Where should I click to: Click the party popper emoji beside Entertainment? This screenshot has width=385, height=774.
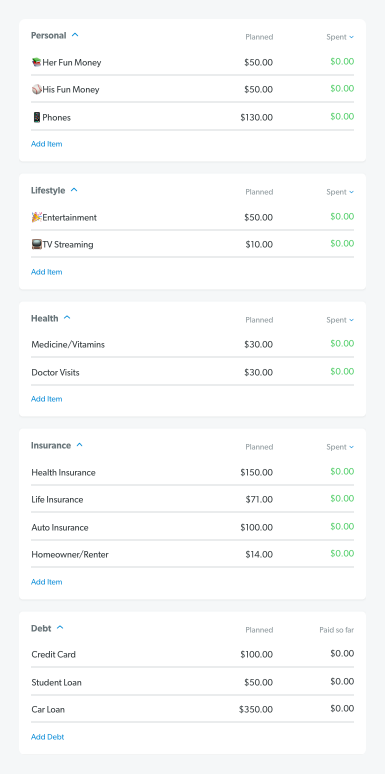[36, 217]
